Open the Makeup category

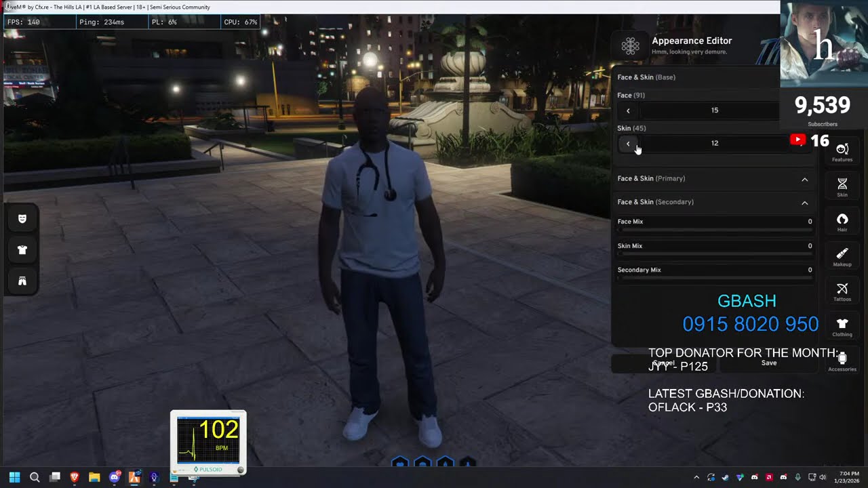click(x=842, y=257)
